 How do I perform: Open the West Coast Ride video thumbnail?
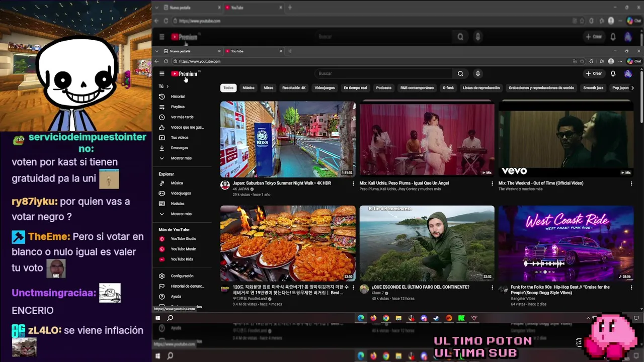click(x=566, y=243)
